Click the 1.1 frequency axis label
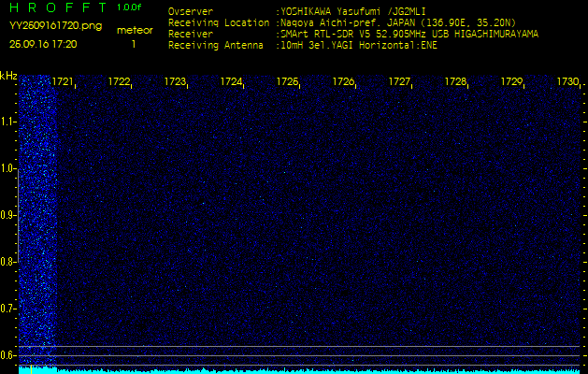Viewport: 588px width, 374px height. pyautogui.click(x=7, y=122)
